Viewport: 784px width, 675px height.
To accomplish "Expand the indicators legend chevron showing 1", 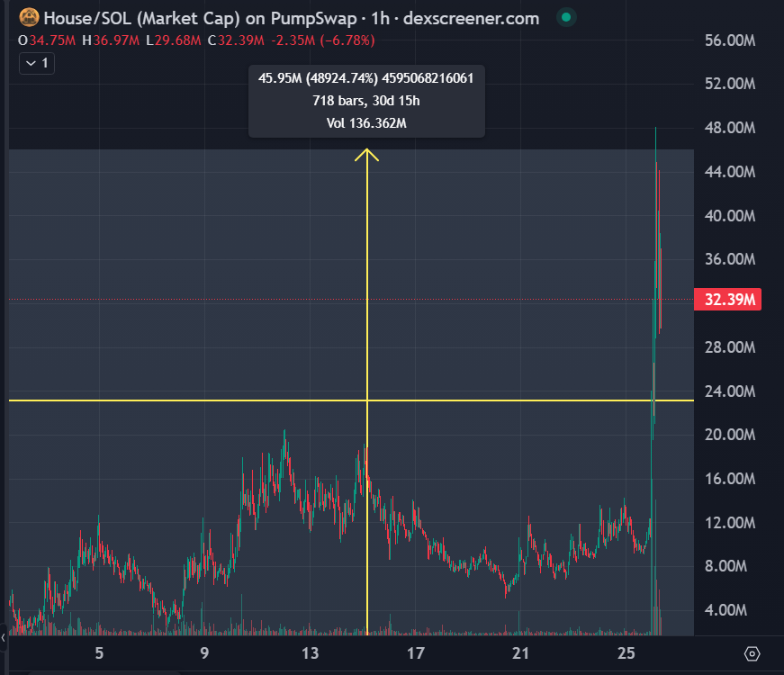I will (x=37, y=63).
